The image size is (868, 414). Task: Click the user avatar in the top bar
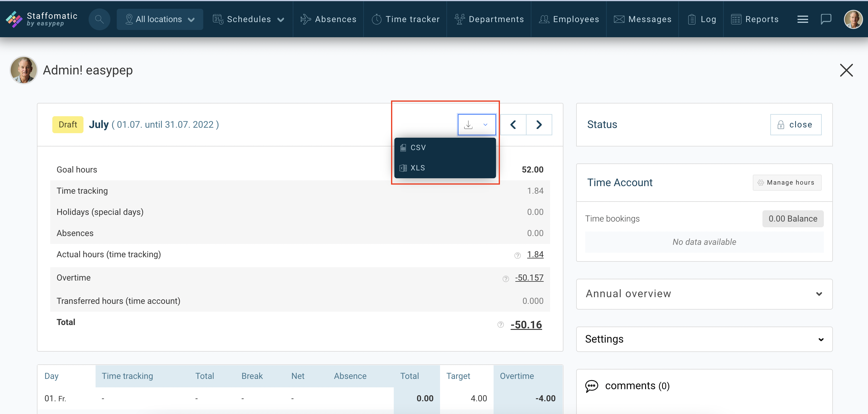point(853,19)
